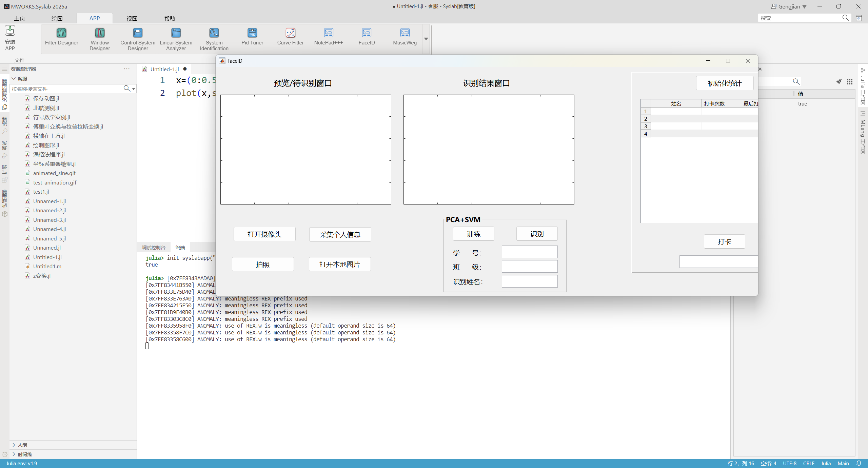868x468 pixels.
Task: Open 保存动图.jl in file tree
Action: tap(46, 98)
